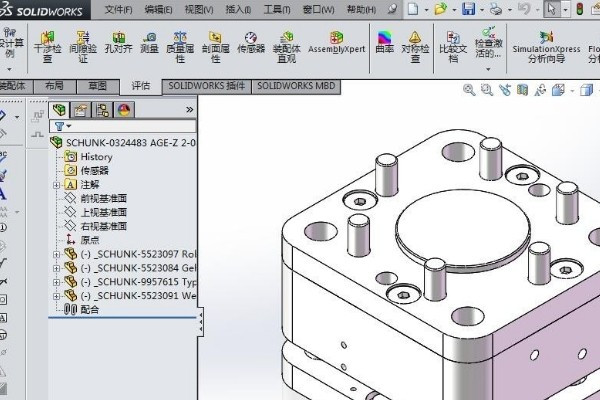
Task: Select the 测量 measure tool
Action: pos(149,42)
